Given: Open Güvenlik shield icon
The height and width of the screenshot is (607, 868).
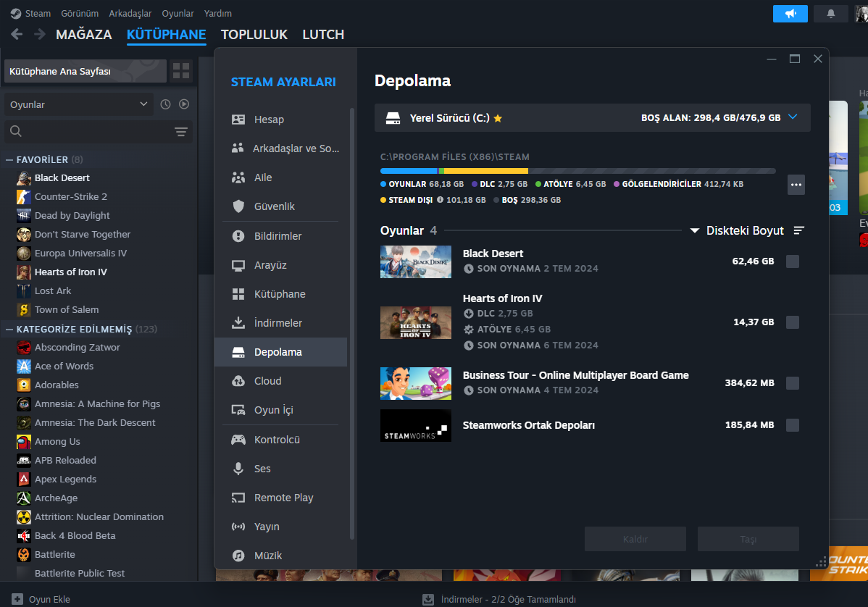Looking at the screenshot, I should point(238,206).
